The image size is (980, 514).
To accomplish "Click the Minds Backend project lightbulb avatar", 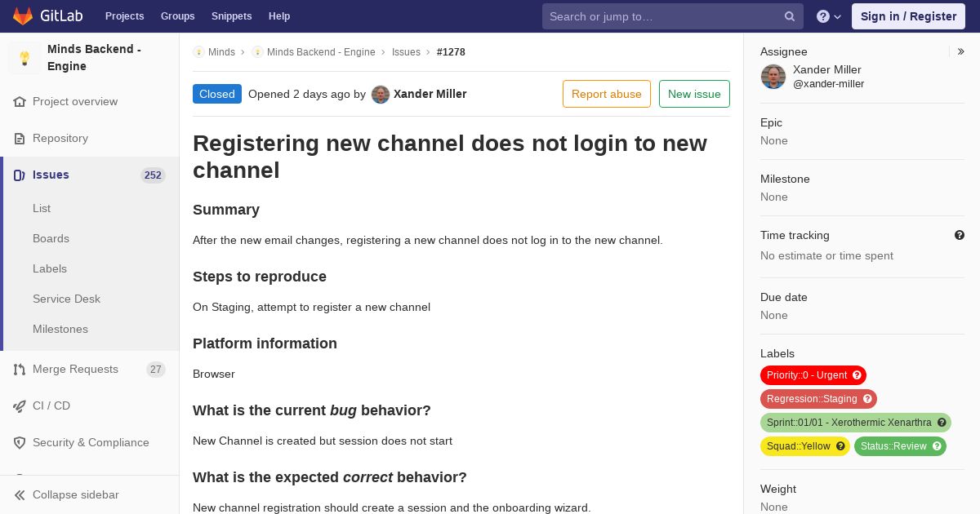I will click(x=24, y=58).
